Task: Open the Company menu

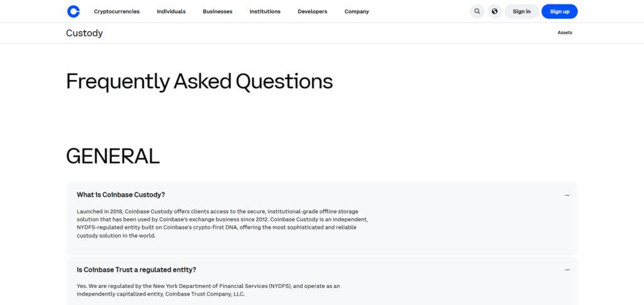Action: point(357,11)
